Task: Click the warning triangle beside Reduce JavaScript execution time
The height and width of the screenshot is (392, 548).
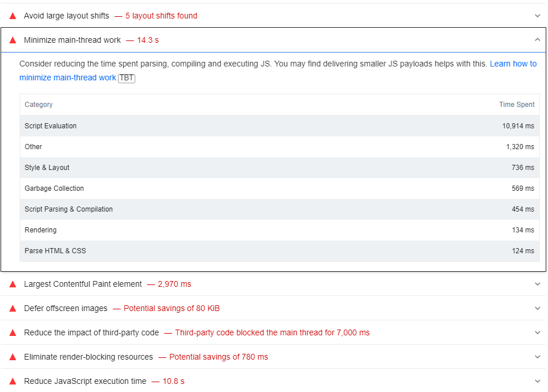Action: 12,381
